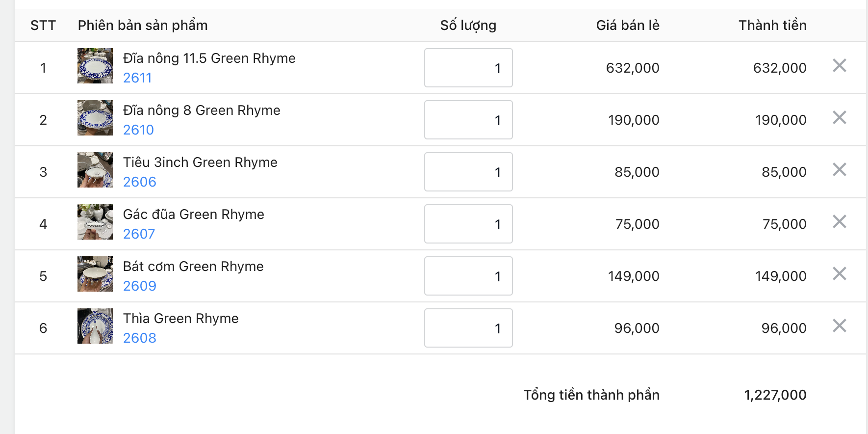The image size is (868, 434).
Task: Click the Đĩa nông 8 product thumbnail
Action: pos(95,118)
